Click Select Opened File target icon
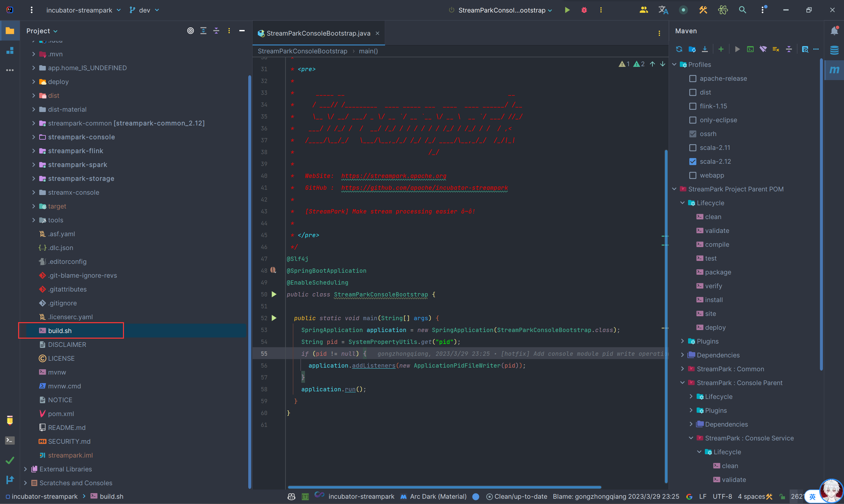This screenshot has height=504, width=844. pyautogui.click(x=190, y=31)
